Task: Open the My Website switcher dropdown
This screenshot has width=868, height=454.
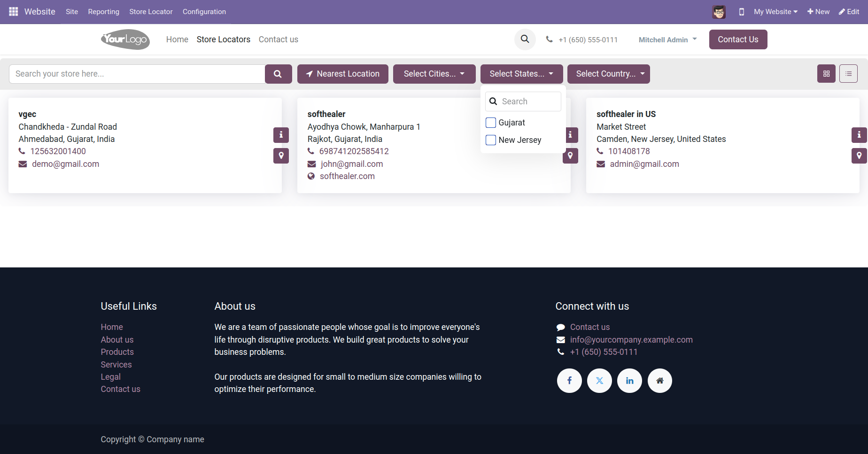Action: (x=775, y=12)
